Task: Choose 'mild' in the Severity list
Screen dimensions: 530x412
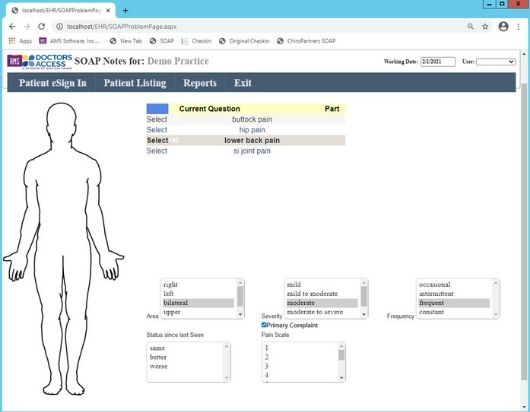Action: pyautogui.click(x=322, y=285)
